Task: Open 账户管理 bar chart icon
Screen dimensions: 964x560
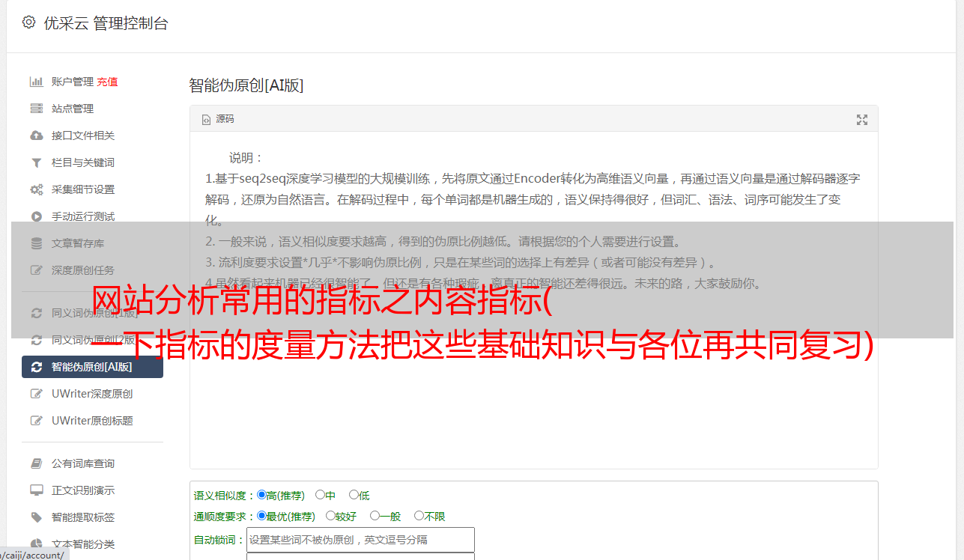Action: point(36,82)
